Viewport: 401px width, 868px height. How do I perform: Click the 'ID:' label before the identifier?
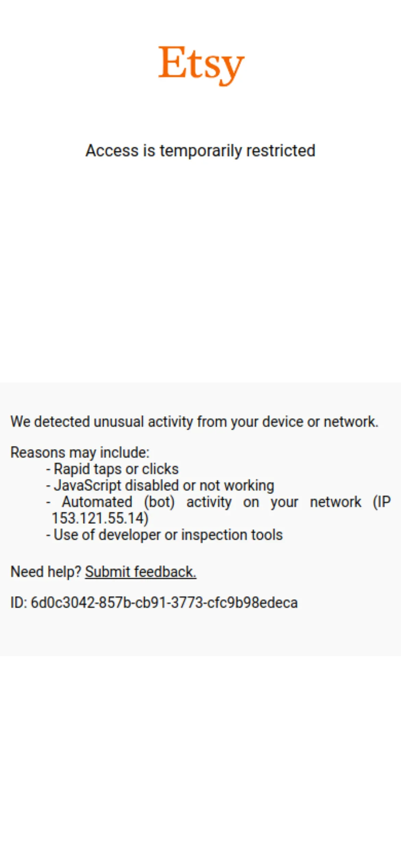(x=19, y=602)
